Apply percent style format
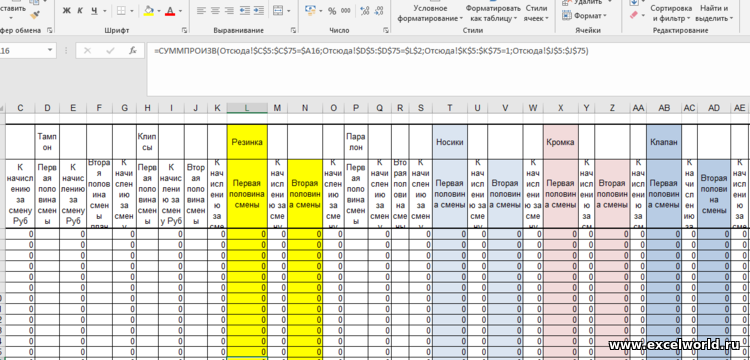 click(332, 11)
